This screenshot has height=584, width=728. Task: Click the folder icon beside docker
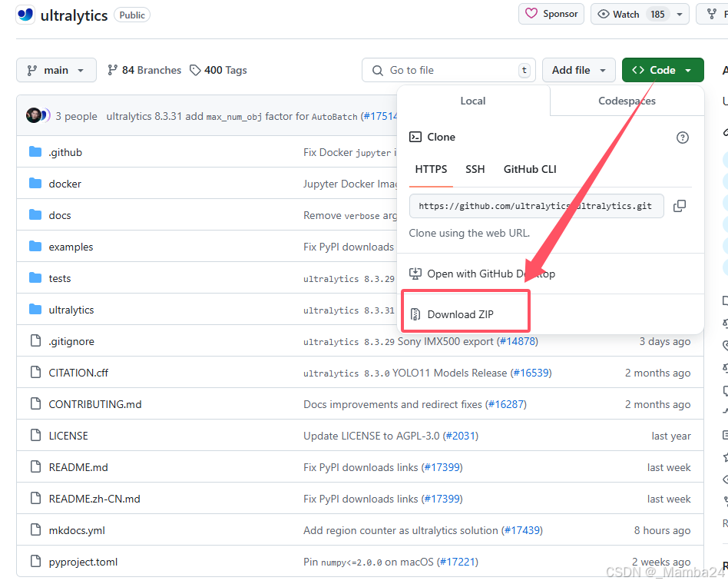coord(35,184)
